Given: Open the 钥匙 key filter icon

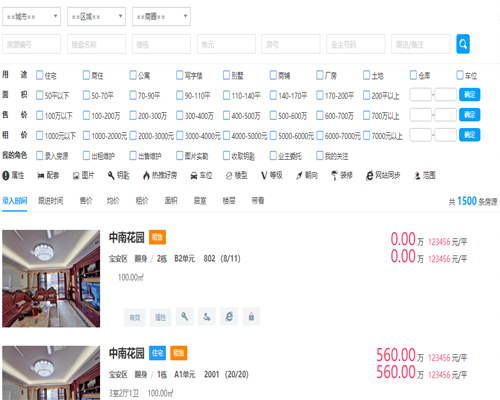Looking at the screenshot, I should point(111,175).
